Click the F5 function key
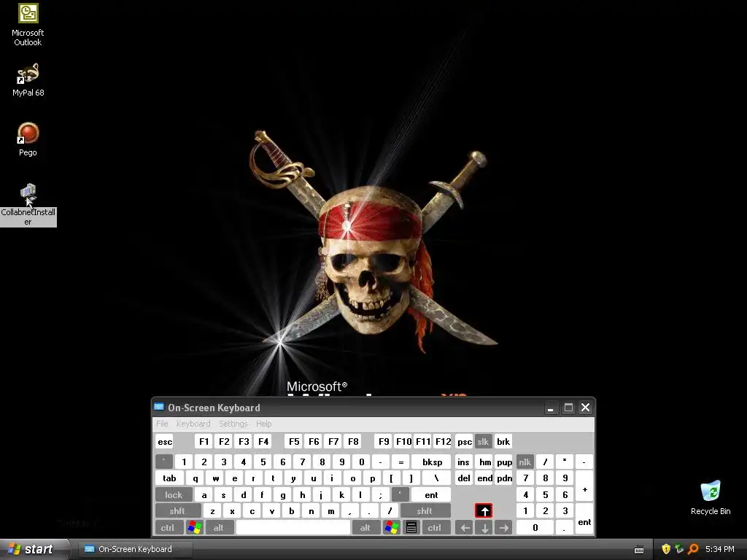This screenshot has height=560, width=747. pyautogui.click(x=294, y=441)
